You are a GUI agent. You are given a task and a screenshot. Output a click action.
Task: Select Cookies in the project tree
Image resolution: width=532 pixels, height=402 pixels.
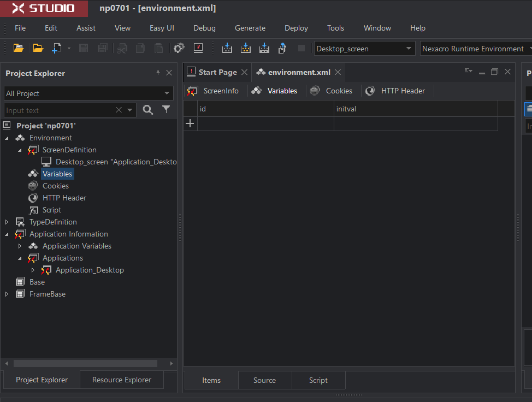[x=56, y=186]
